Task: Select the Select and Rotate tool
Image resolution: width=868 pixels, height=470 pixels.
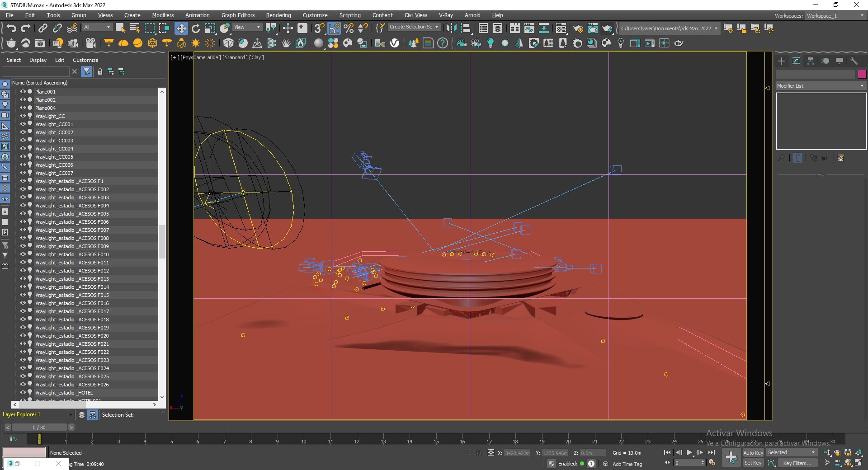Action: (196, 28)
